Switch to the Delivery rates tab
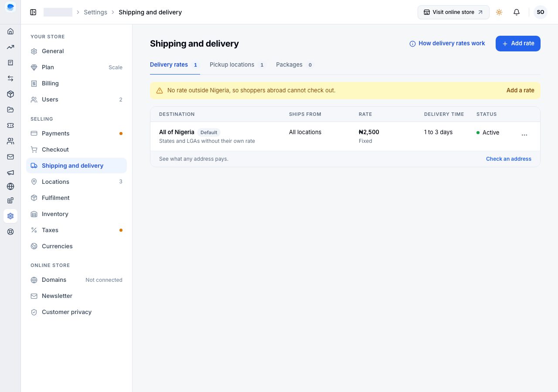This screenshot has height=392, width=558. (175, 65)
